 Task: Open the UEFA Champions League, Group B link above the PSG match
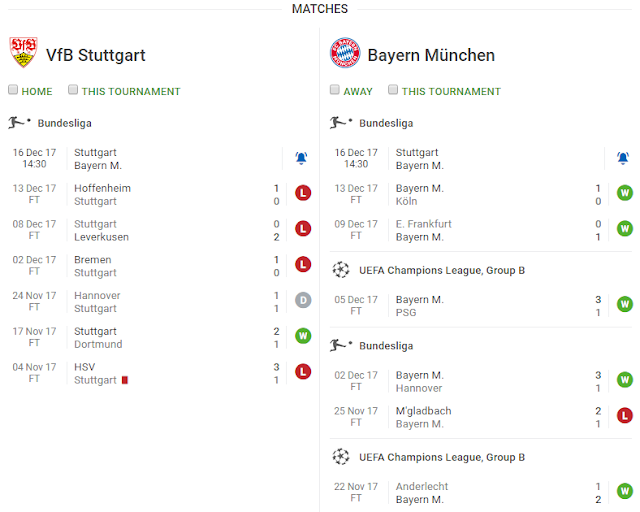[x=442, y=270]
